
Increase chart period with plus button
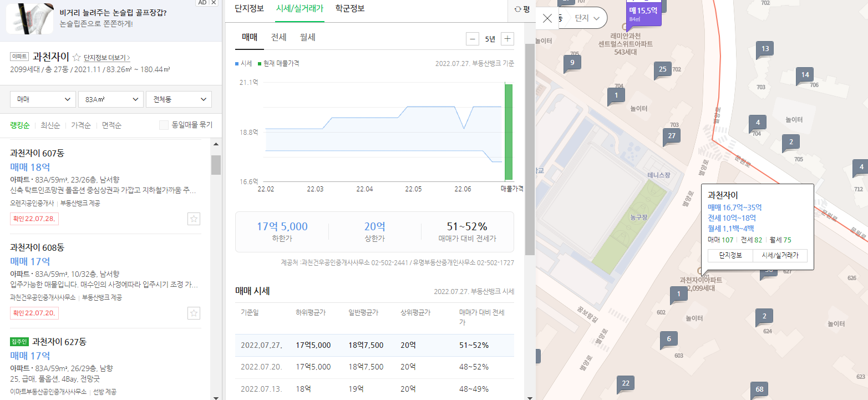507,39
